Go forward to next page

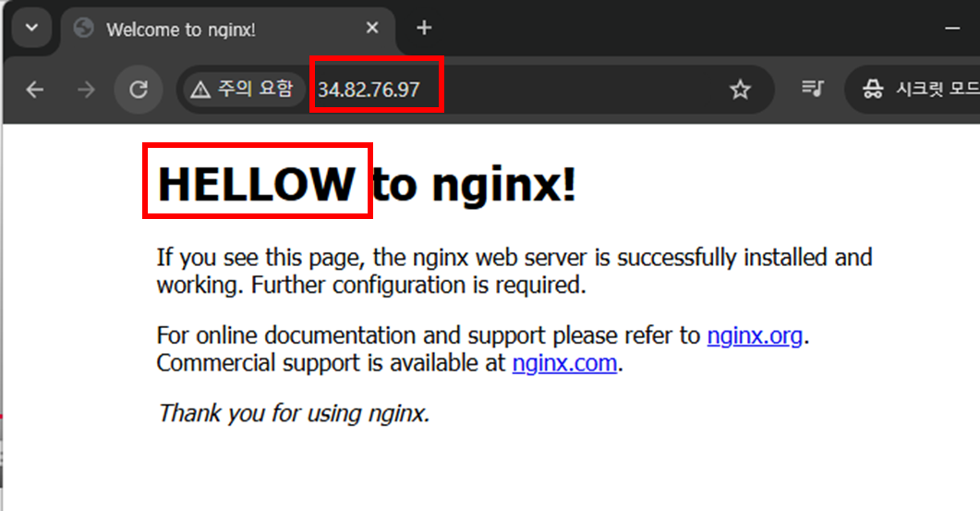[86, 90]
